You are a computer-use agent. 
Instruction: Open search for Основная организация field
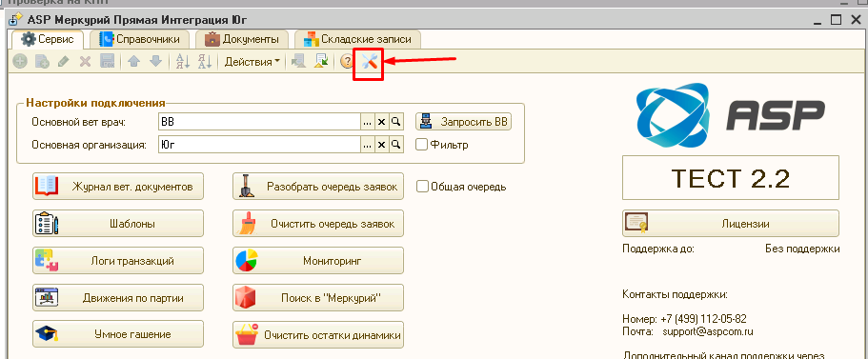[395, 145]
